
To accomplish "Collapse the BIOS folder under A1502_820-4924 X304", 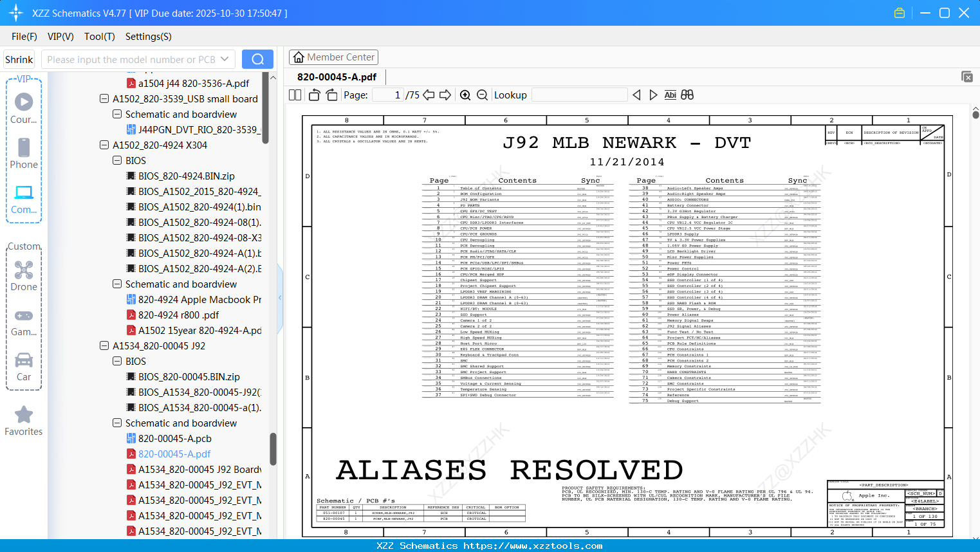I will pyautogui.click(x=117, y=160).
